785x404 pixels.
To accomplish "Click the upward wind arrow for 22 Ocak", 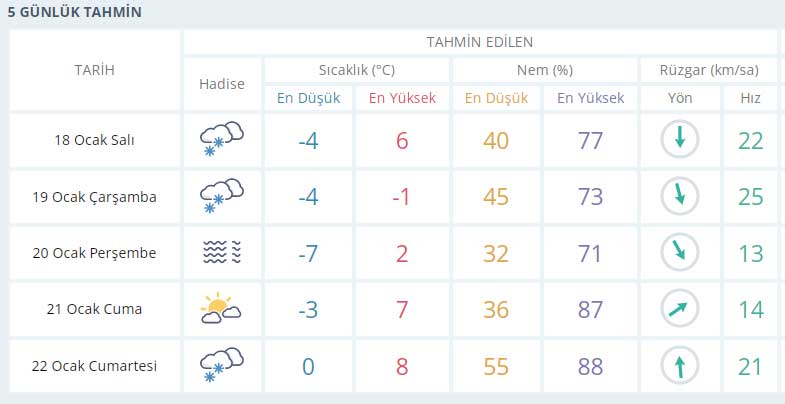I will click(x=679, y=366).
